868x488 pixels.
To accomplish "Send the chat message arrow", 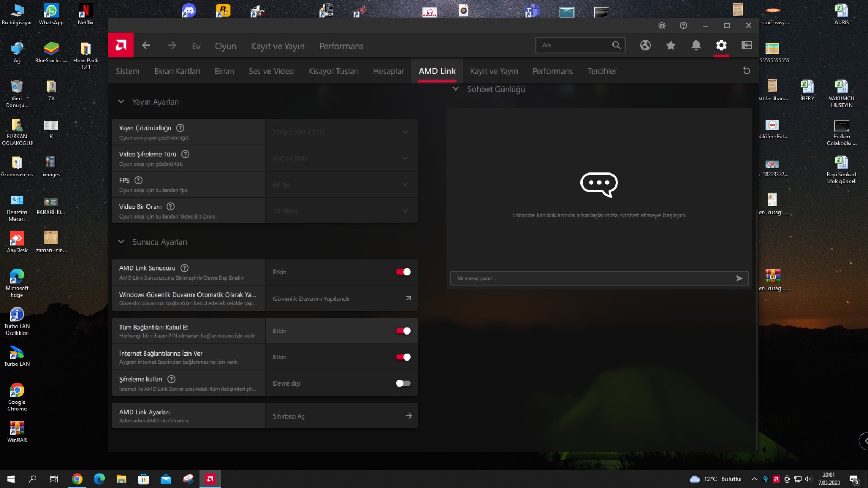I will click(x=739, y=278).
